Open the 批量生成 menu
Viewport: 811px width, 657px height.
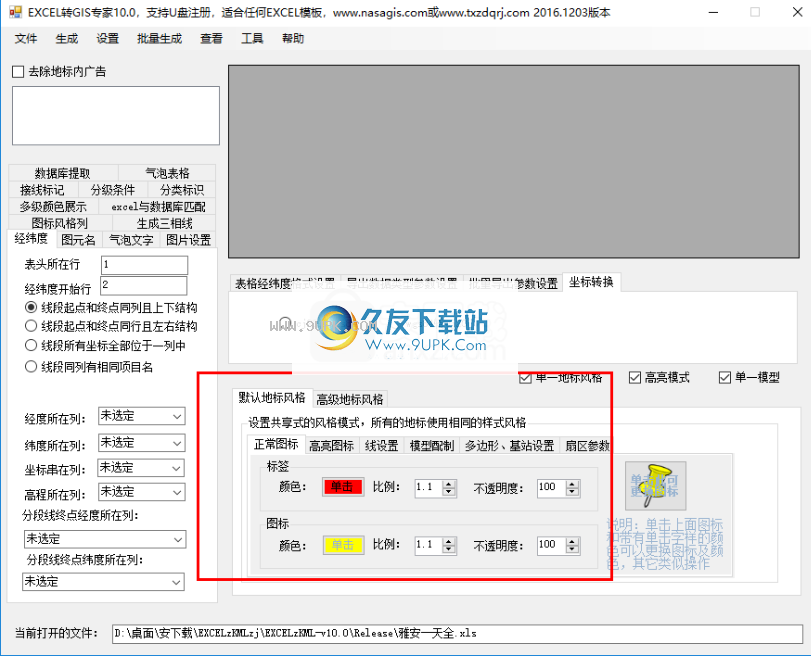pos(159,39)
